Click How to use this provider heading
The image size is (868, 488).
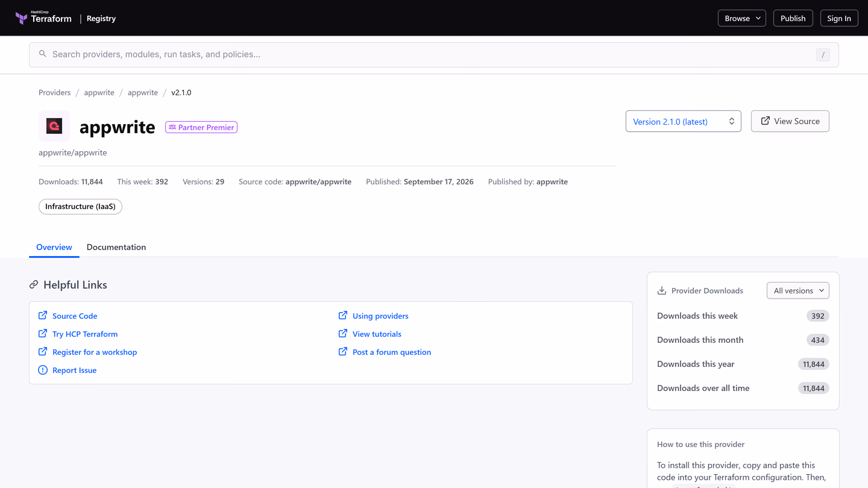click(x=701, y=444)
